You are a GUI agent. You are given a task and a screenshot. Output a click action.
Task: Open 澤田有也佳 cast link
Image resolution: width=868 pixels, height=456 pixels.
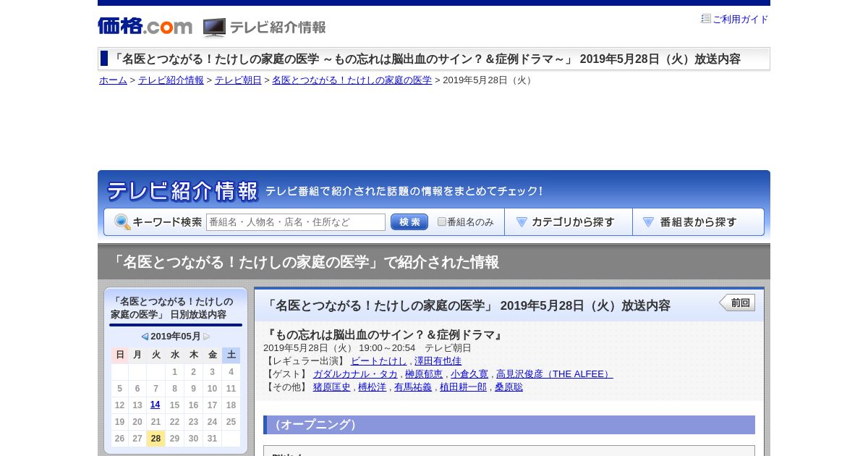pyautogui.click(x=438, y=361)
